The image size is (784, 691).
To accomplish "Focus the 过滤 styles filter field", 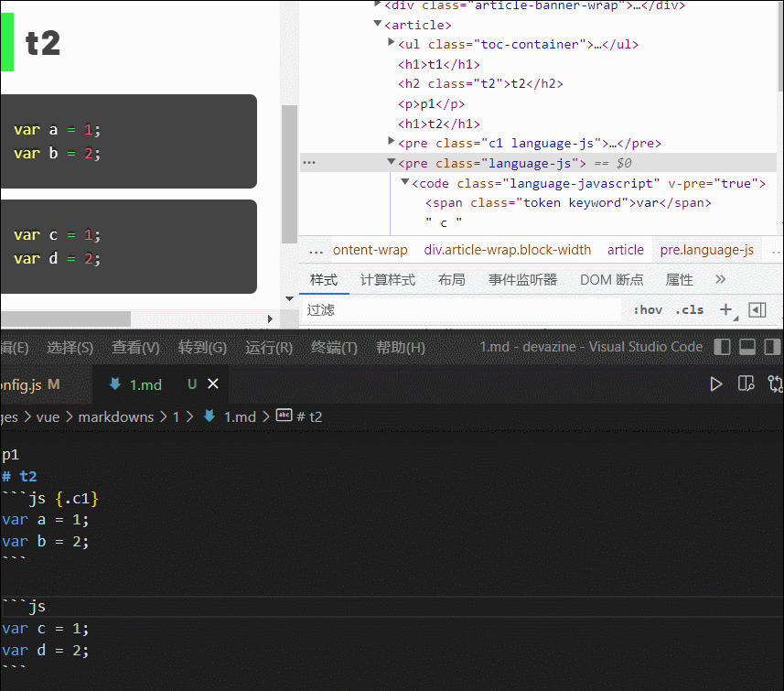I will [x=460, y=310].
